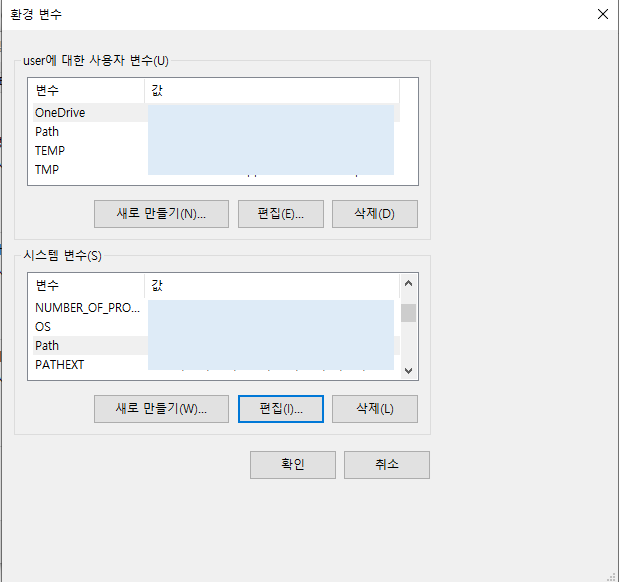Close the 환경 변수 dialog window
Screen dimensions: 619x582
point(602,14)
